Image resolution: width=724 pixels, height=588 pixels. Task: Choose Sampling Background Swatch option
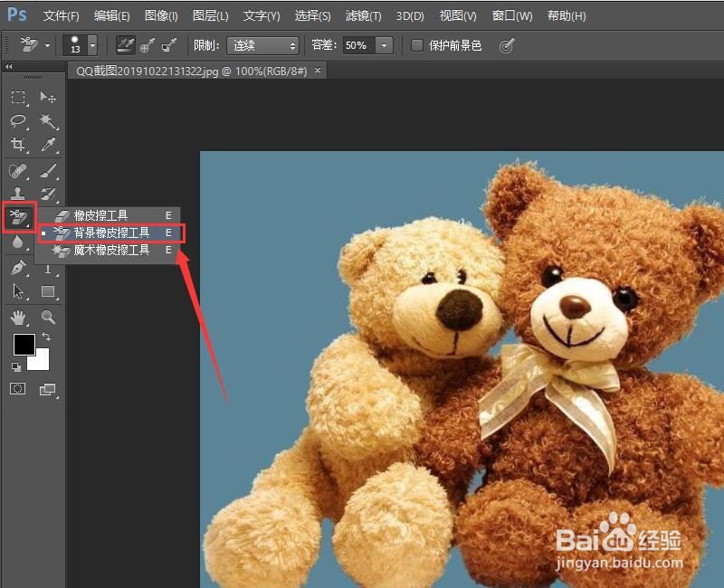pyautogui.click(x=169, y=45)
